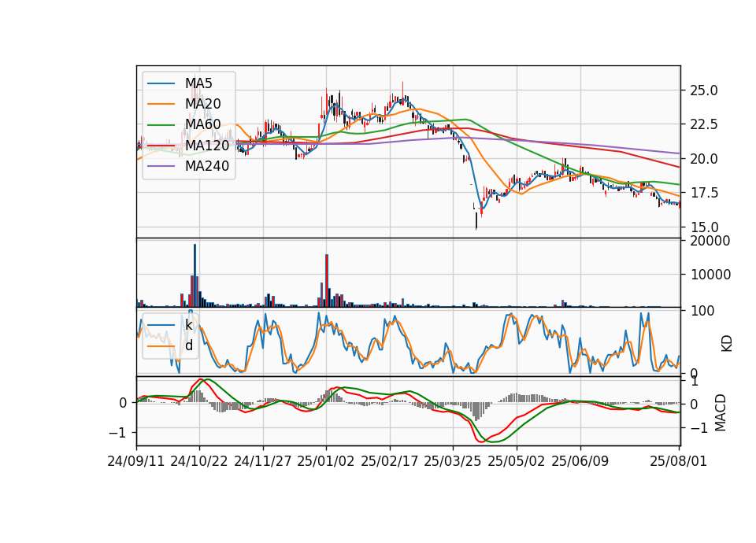Click the 25/08/01 date label
The height and width of the screenshot is (543, 756).
pos(678,461)
